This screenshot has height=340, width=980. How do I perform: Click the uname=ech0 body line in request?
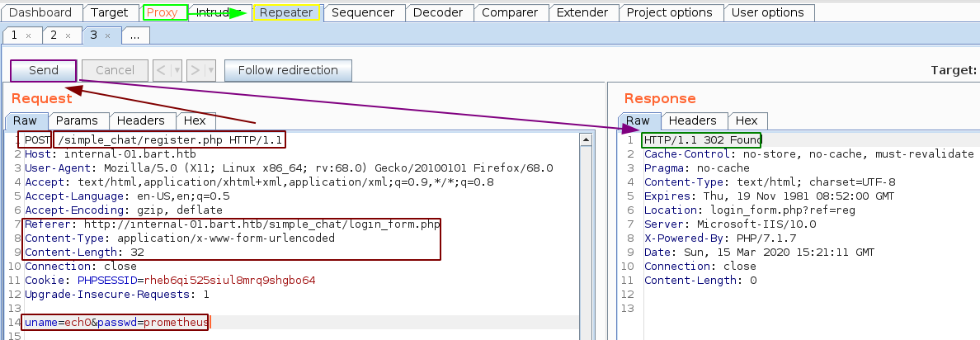[x=115, y=322]
